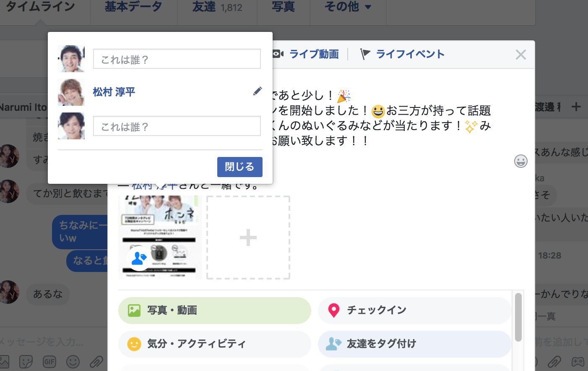588x371 pixels.
Task: Switch to the タイムライン profile tab
Action: tap(41, 7)
